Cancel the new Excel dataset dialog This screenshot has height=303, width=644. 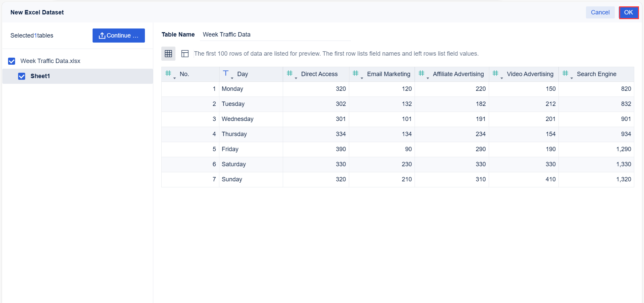(600, 12)
